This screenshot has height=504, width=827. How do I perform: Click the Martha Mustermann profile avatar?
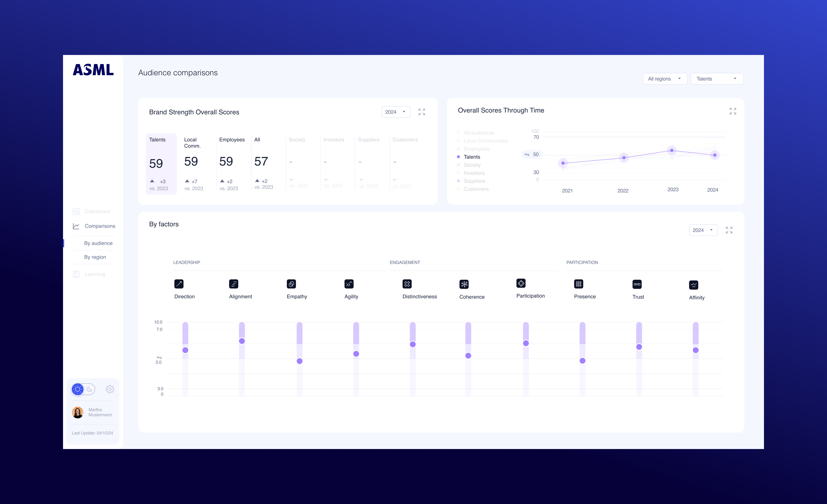pos(78,412)
